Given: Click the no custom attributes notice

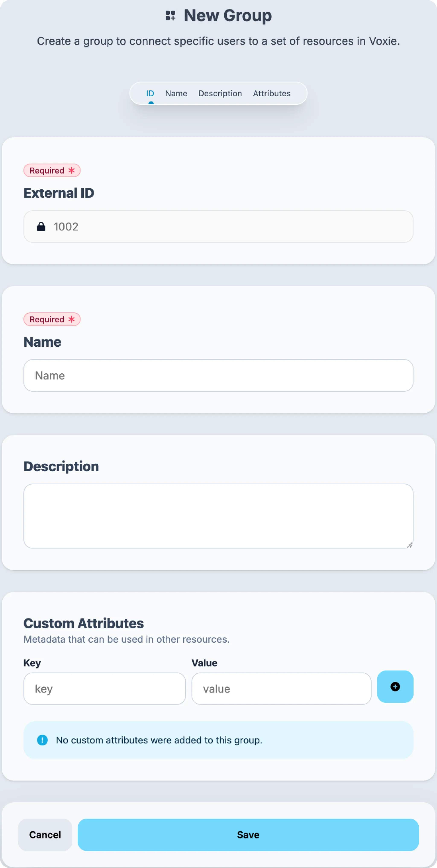Looking at the screenshot, I should pyautogui.click(x=218, y=740).
